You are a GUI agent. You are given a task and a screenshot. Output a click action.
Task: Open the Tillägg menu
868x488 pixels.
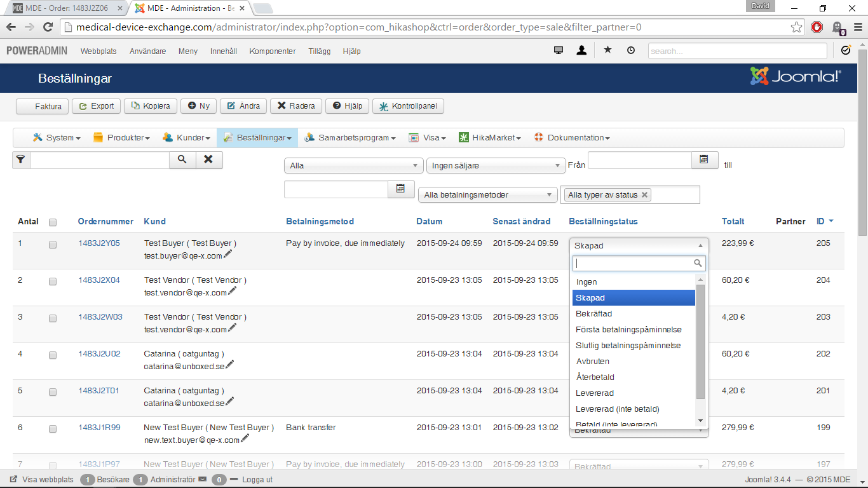pyautogui.click(x=320, y=51)
